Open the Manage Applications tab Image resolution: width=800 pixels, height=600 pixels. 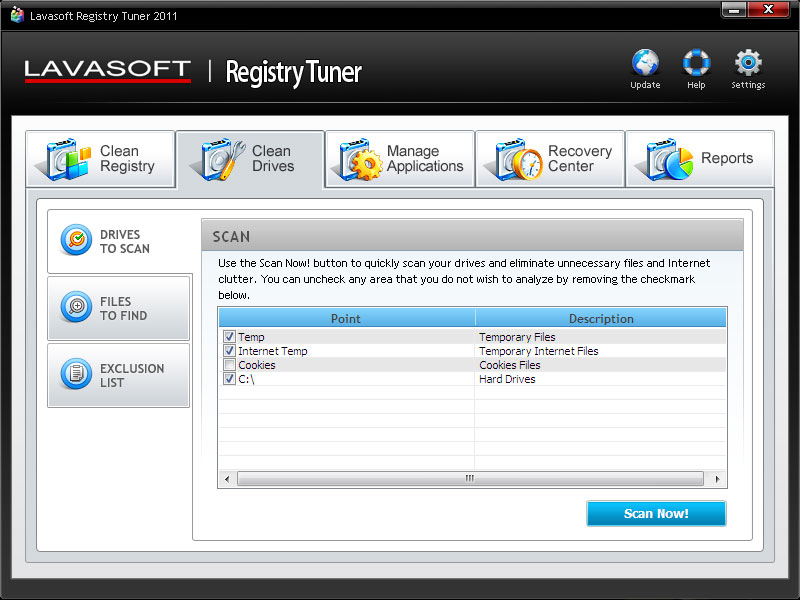[400, 159]
